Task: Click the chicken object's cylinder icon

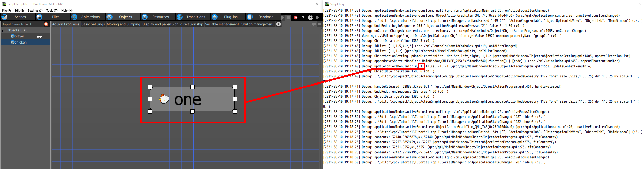Action: 12,42
